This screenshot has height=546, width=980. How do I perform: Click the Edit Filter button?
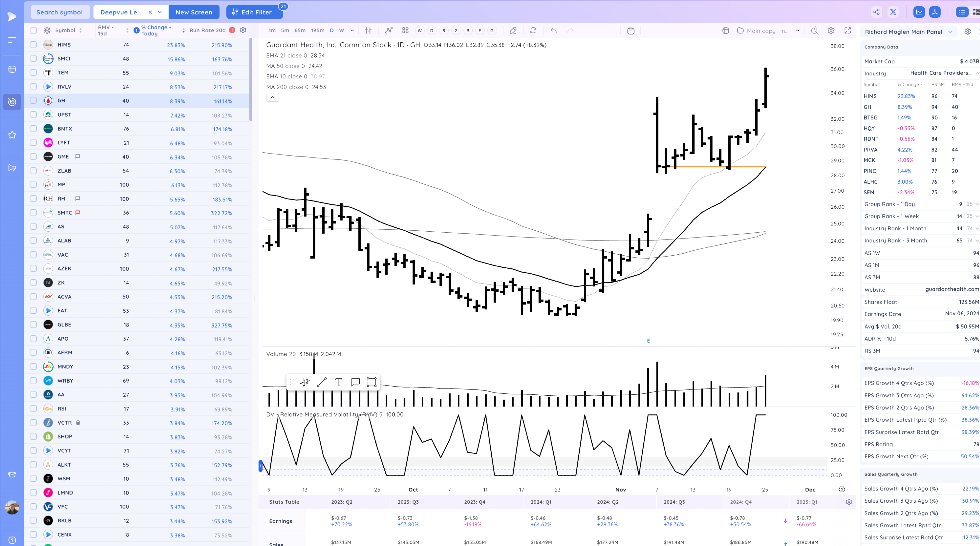pyautogui.click(x=255, y=12)
